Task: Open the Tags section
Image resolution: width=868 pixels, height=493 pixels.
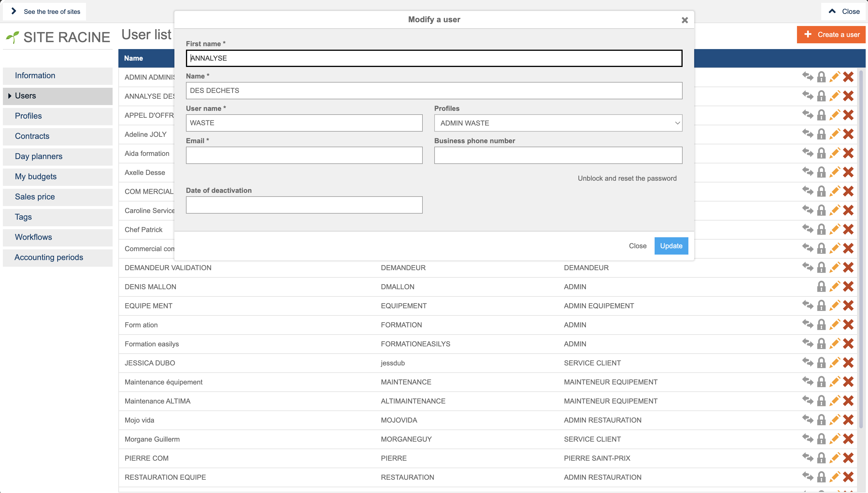Action: [57, 217]
